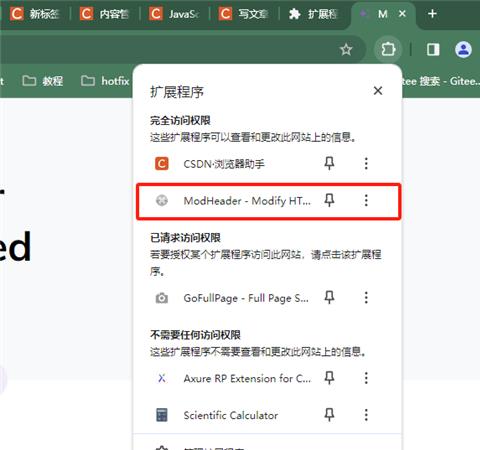Open more options for GoFullPage
The height and width of the screenshot is (450, 480).
(x=366, y=297)
